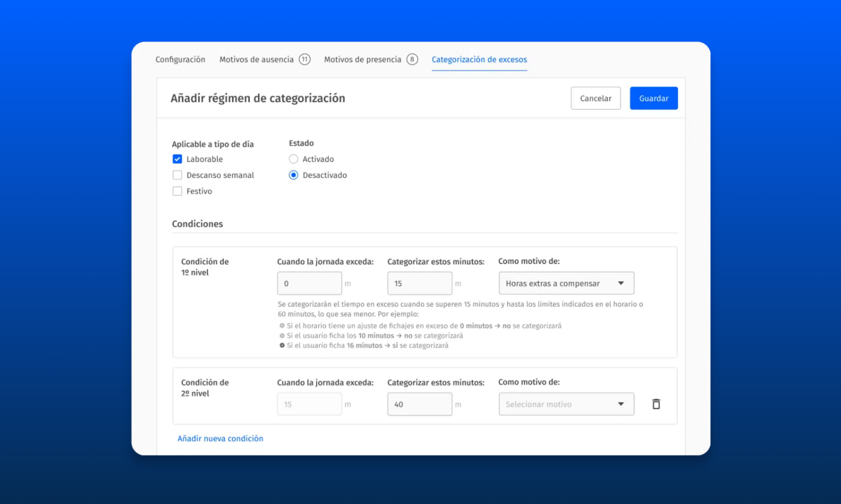
Task: Open the Motivos de ausencia tab
Action: (x=257, y=59)
